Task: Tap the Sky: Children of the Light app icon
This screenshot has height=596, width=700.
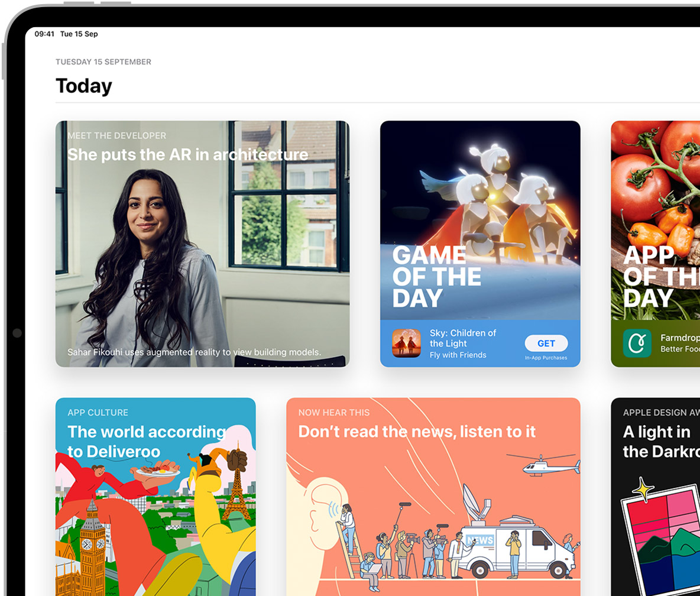Action: tap(406, 344)
